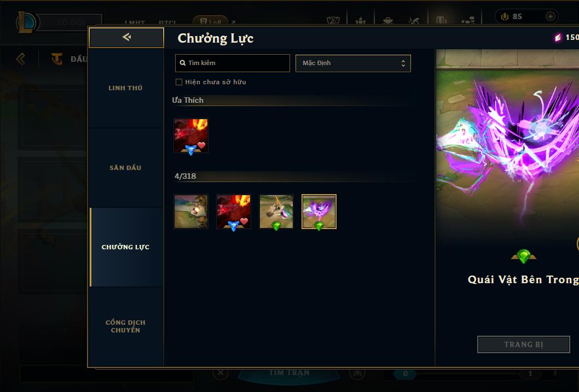The height and width of the screenshot is (392, 579).
Task: Select the first boom thumbnail in the owned list
Action: 191,212
